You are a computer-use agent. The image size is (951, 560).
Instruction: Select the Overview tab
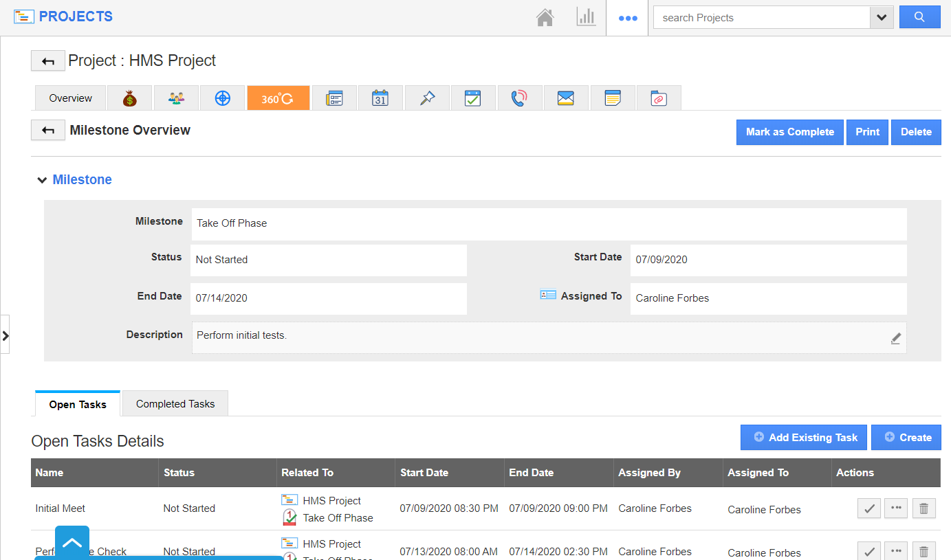(70, 98)
